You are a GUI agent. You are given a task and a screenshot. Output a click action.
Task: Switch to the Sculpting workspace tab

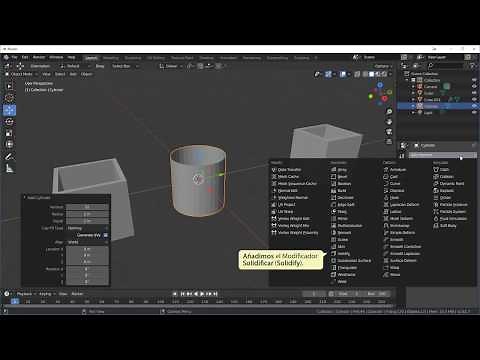133,58
